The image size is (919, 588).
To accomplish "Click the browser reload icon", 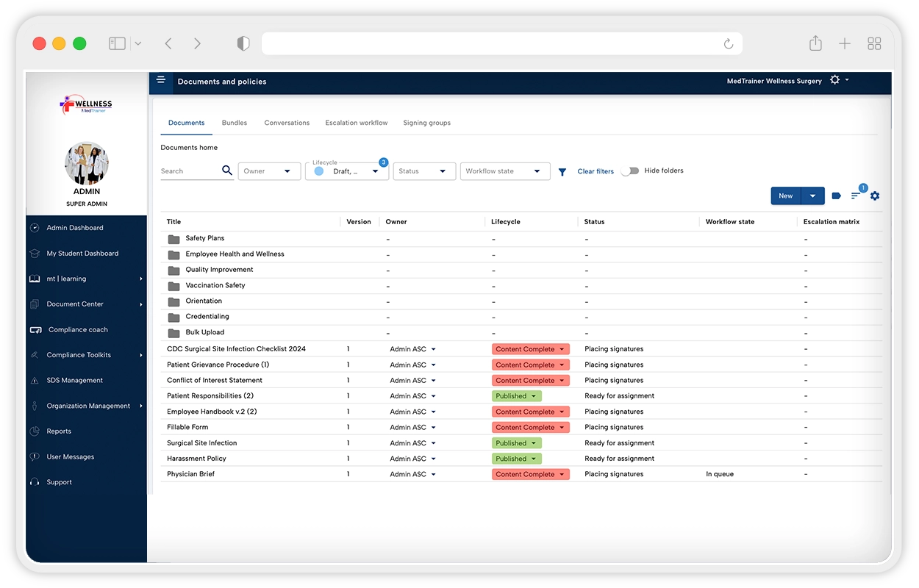I will click(729, 44).
